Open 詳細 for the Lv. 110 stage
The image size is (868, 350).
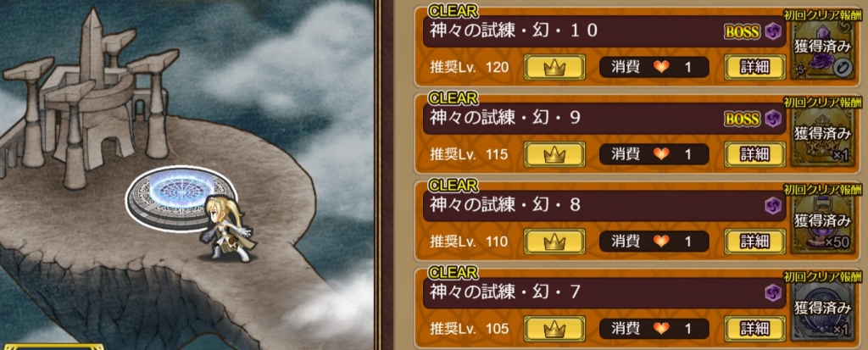(754, 242)
